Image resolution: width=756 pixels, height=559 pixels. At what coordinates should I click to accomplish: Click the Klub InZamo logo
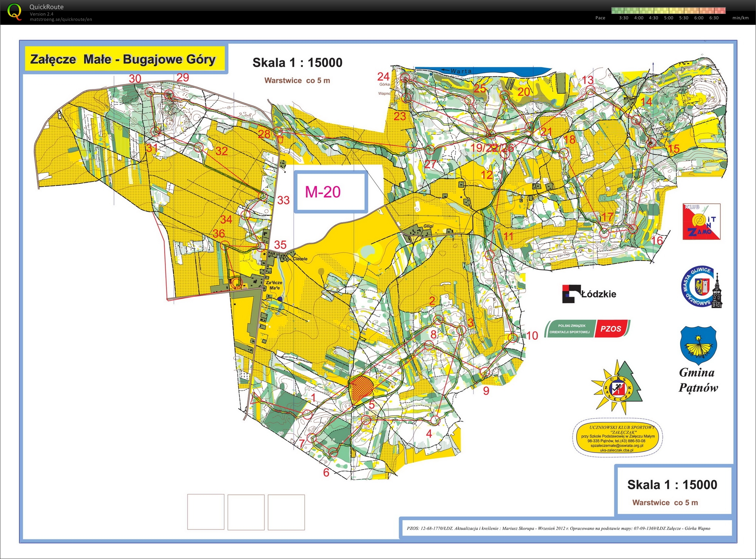click(701, 222)
